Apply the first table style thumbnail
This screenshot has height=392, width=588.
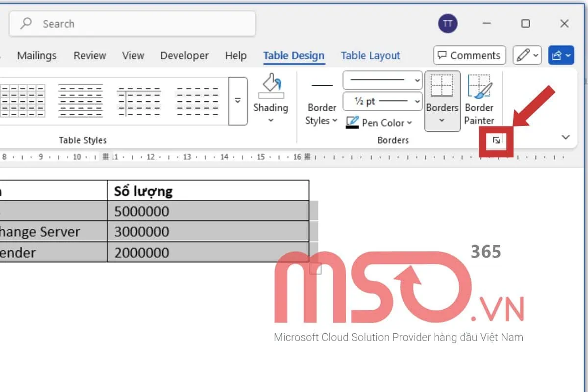(x=22, y=100)
